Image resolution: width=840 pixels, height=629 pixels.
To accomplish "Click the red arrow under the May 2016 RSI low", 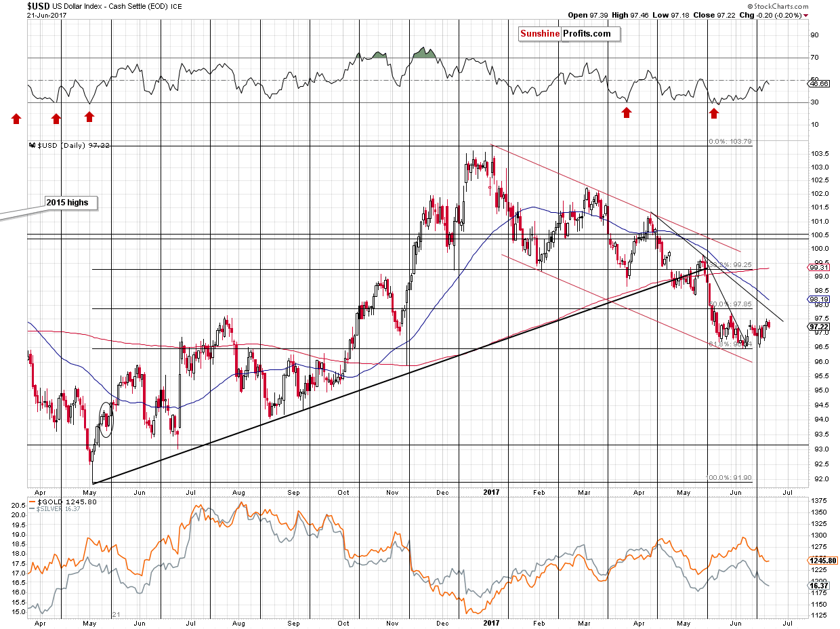I will pyautogui.click(x=89, y=117).
